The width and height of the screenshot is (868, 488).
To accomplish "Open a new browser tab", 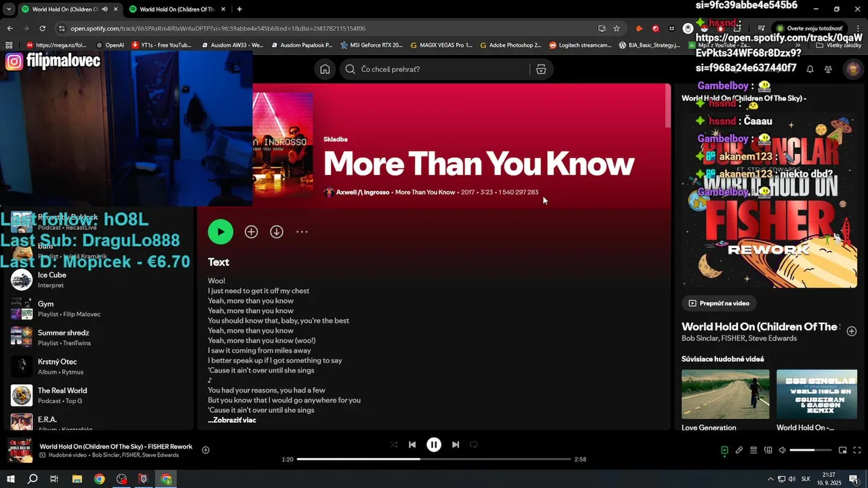I will click(x=239, y=9).
